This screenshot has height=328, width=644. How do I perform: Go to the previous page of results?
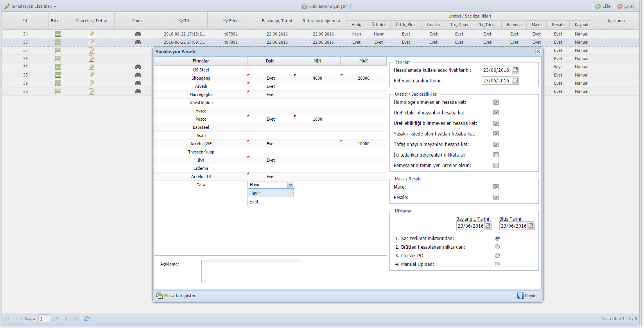[x=16, y=319]
